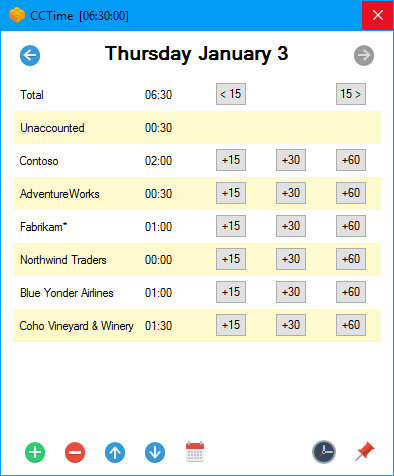
Task: Subtract 15 minutes from Total
Action: tap(231, 94)
